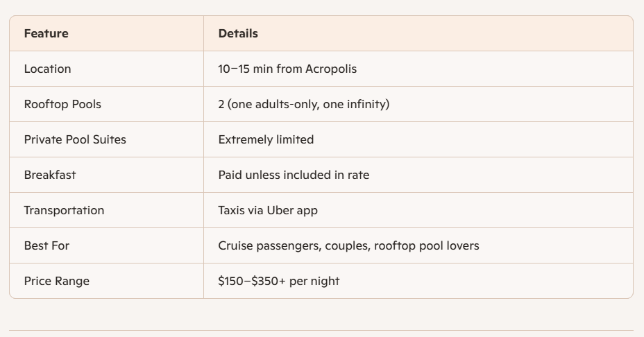Viewport: 644px width, 337px height.
Task: Select the Location row label
Action: click(x=47, y=69)
